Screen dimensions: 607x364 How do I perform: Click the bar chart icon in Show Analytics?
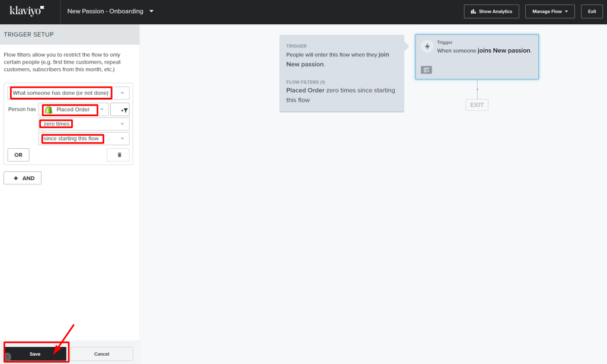click(x=473, y=12)
